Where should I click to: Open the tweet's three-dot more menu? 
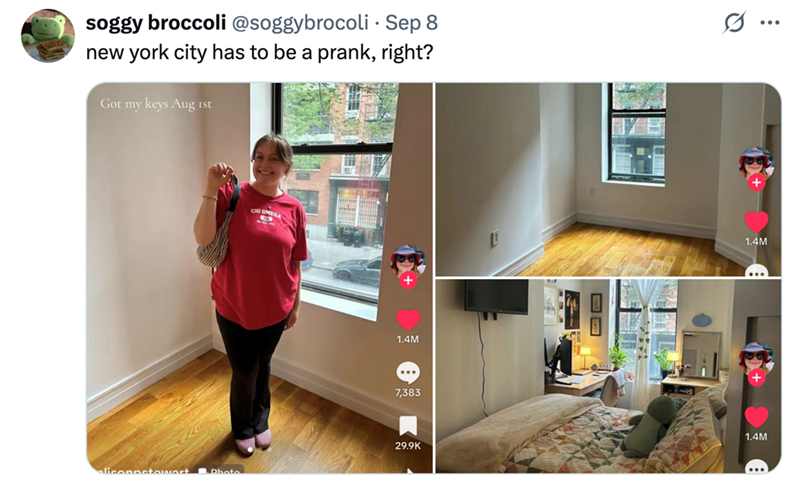770,22
